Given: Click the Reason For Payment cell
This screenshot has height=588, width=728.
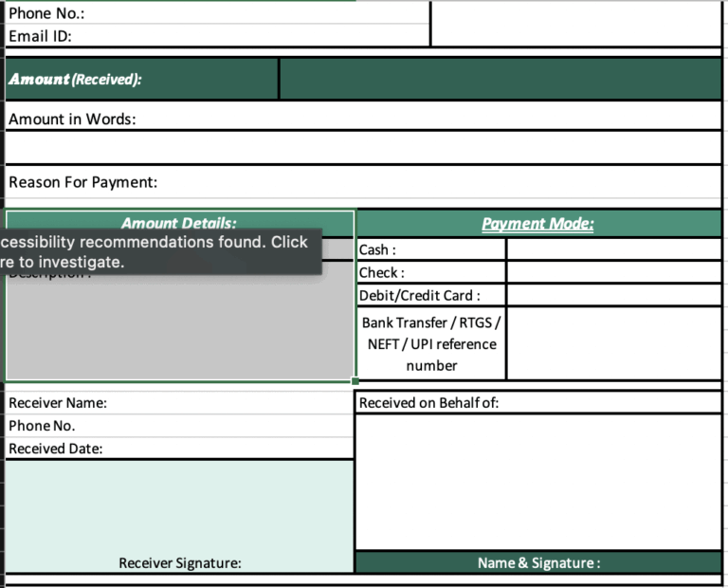Looking at the screenshot, I should 363,182.
